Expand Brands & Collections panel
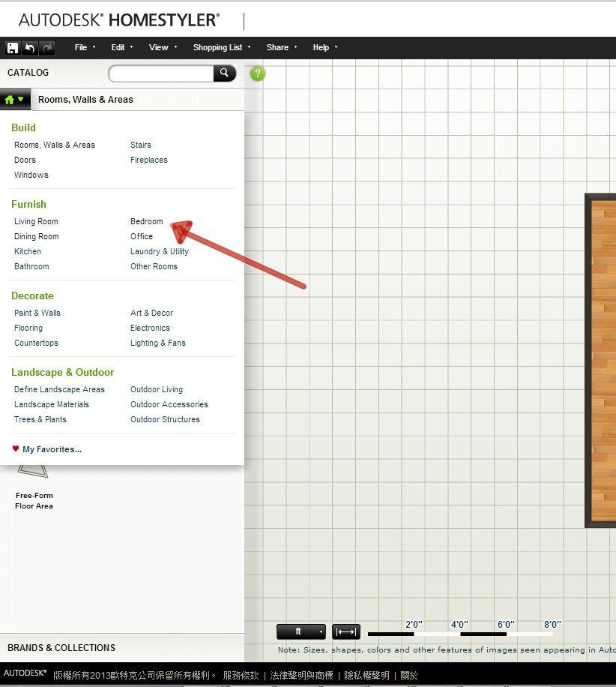This screenshot has height=687, width=616. (61, 648)
